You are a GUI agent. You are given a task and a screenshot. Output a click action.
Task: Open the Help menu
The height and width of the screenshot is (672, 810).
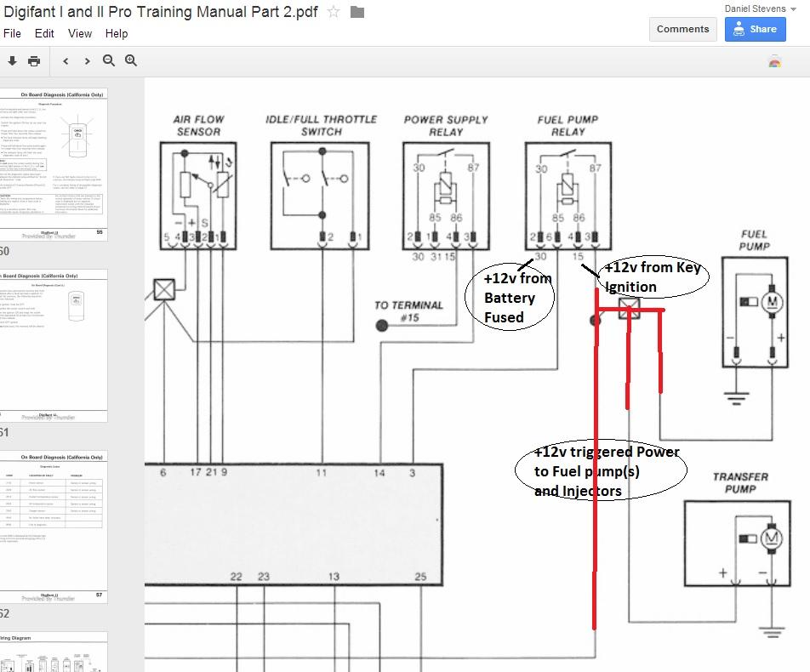(x=117, y=33)
